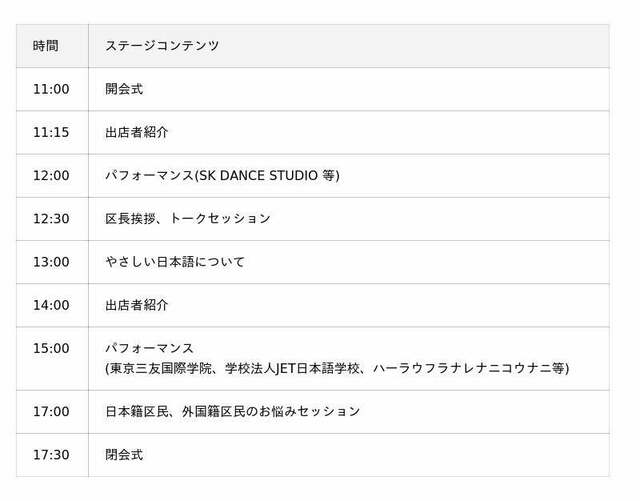
Task: Click the 開会式 entry
Action: click(x=124, y=89)
